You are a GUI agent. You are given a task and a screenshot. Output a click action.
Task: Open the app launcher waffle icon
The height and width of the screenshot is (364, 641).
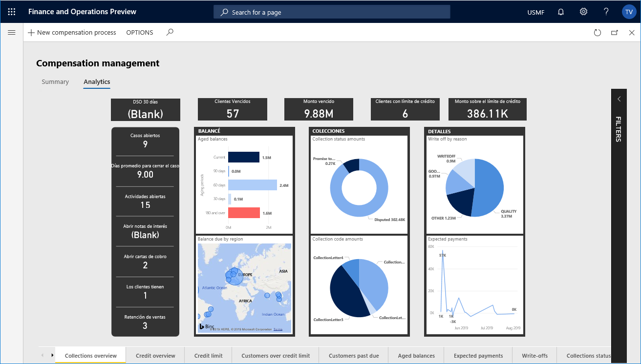tap(11, 11)
